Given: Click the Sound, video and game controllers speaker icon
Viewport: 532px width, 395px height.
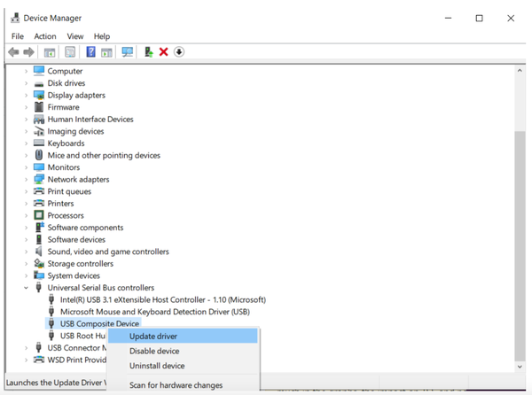Looking at the screenshot, I should pyautogui.click(x=39, y=252).
